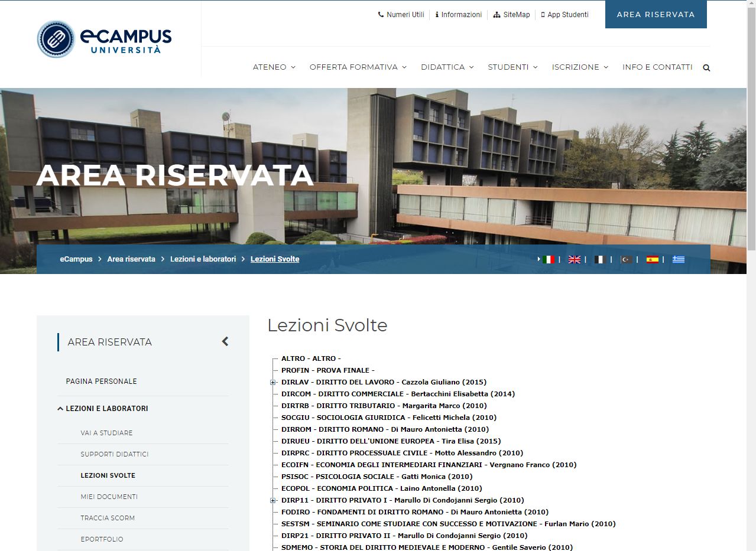
Task: Select DIRP21 Diritto Privato II row
Action: point(404,536)
